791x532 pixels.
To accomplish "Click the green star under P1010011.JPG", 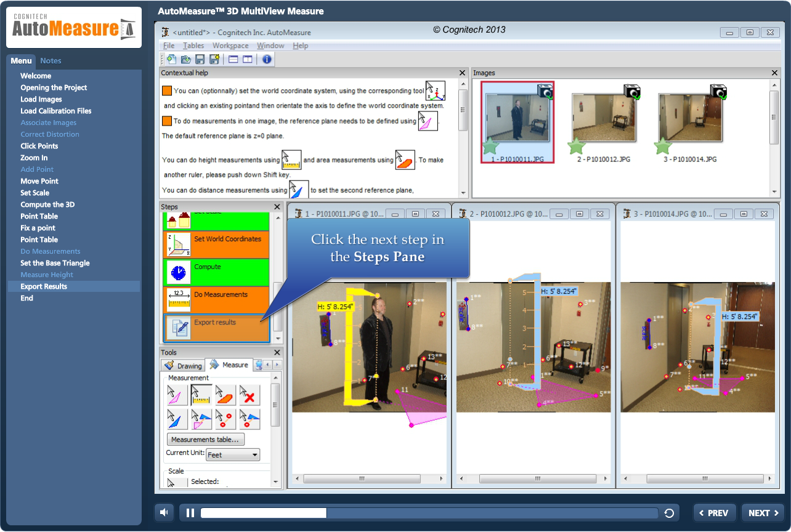I will pos(490,147).
